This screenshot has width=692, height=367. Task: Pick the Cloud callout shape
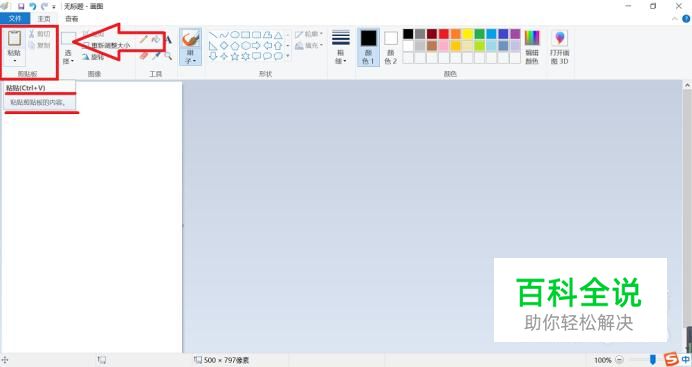click(x=278, y=56)
